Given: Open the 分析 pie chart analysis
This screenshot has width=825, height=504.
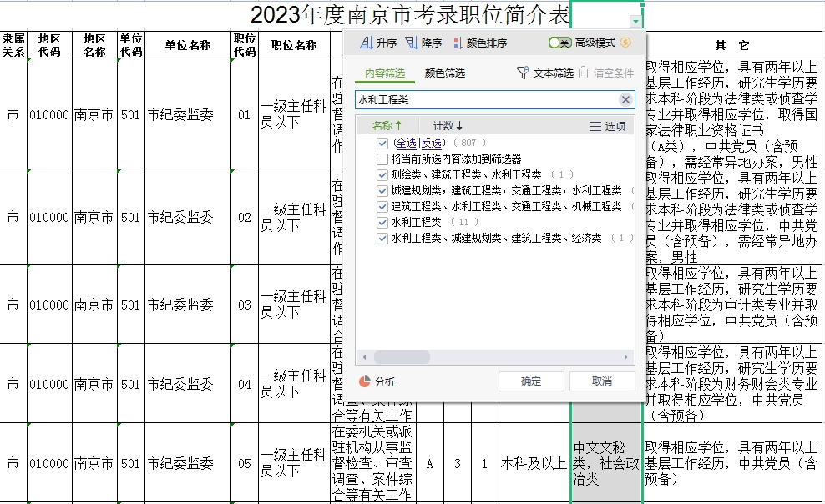Looking at the screenshot, I should pos(377,381).
